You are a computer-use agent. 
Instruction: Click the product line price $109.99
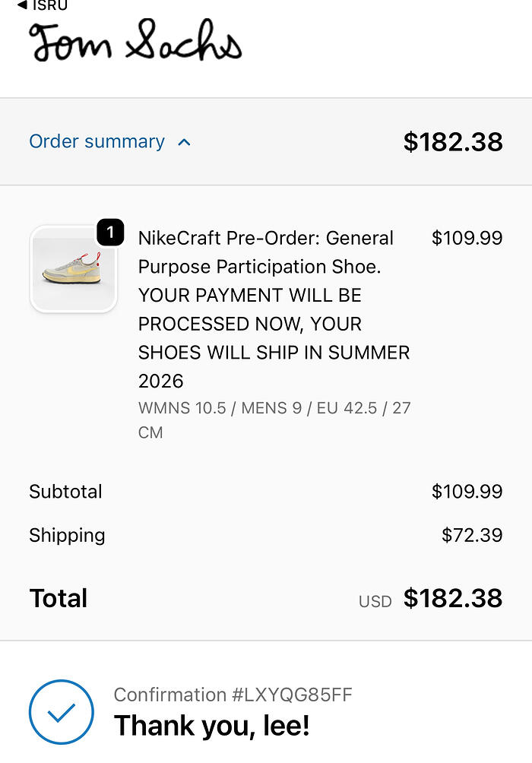467,238
